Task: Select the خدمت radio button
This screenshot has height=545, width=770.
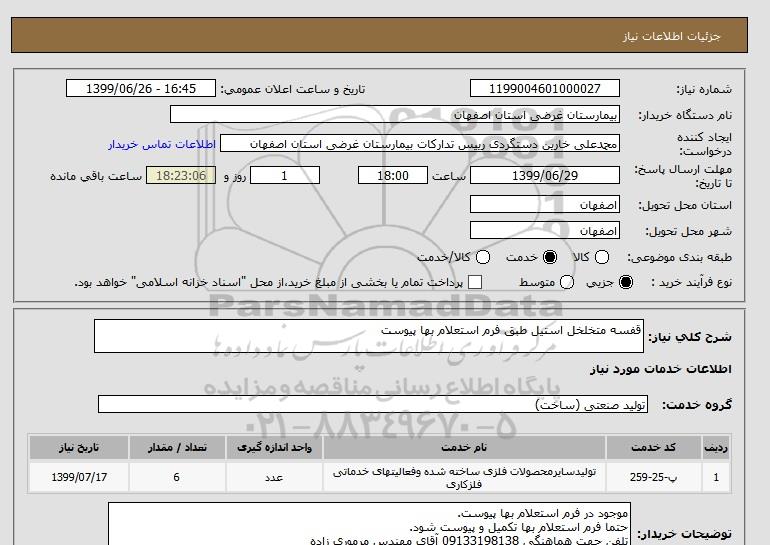Action: [550, 257]
